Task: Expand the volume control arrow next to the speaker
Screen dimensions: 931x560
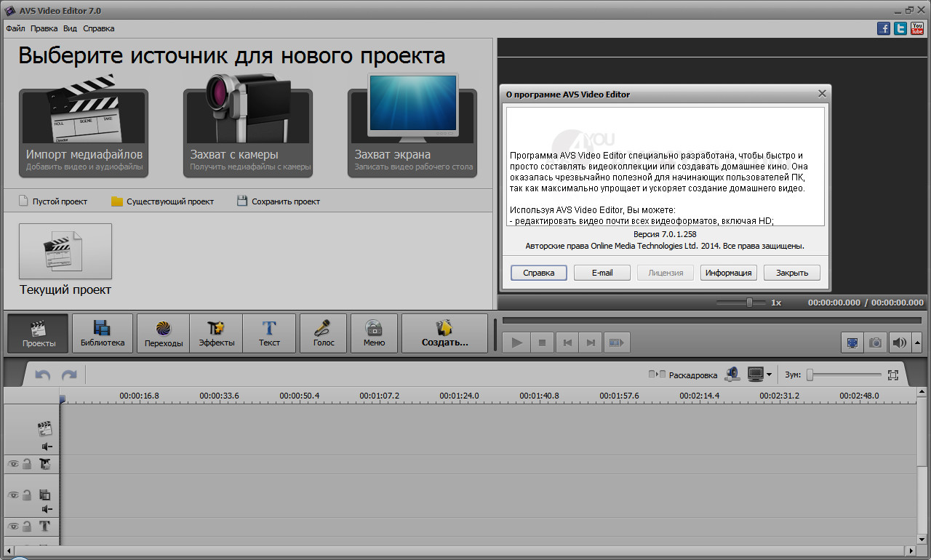Action: (x=916, y=343)
